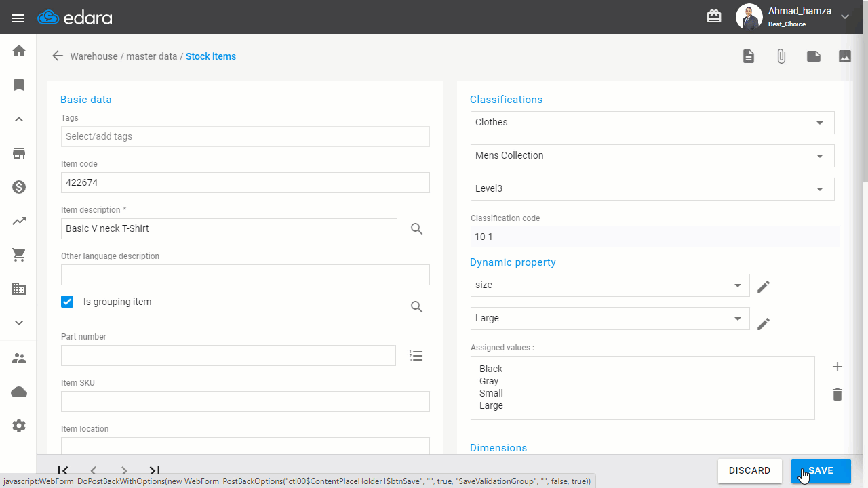This screenshot has height=488, width=868.
Task: Add assigned value with plus icon
Action: 837,367
